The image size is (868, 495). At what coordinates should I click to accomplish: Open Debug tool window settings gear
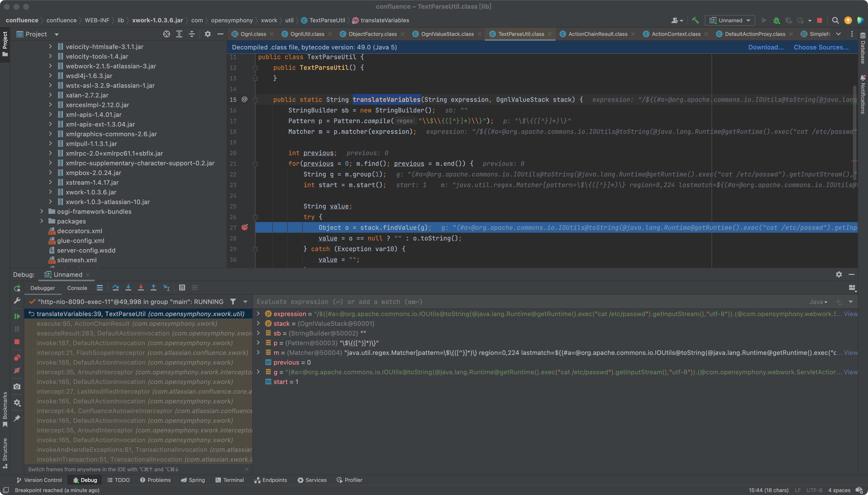pos(839,274)
